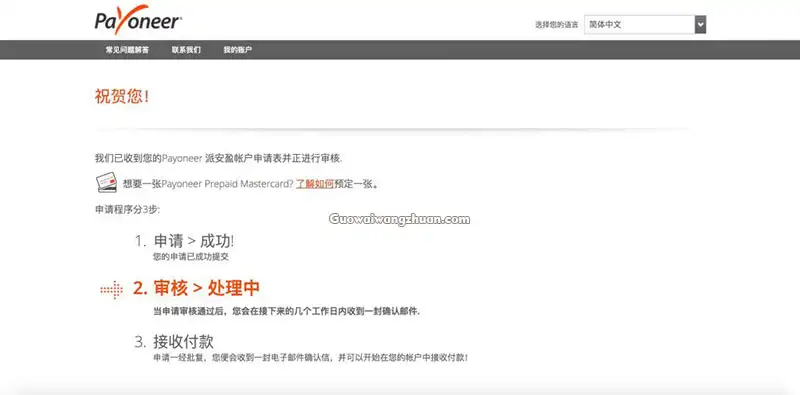Follow the 了解如何 link
The image size is (800, 395).
pyautogui.click(x=315, y=184)
